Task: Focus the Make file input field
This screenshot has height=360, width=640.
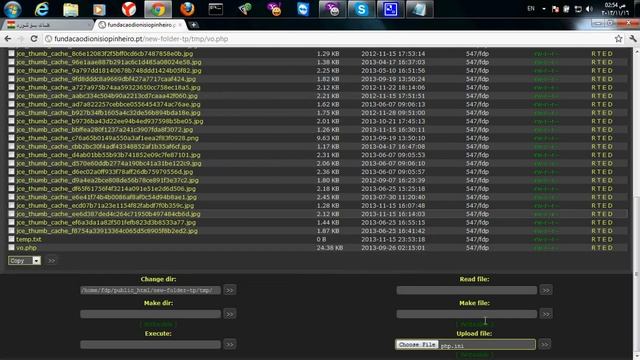Action: [x=467, y=314]
